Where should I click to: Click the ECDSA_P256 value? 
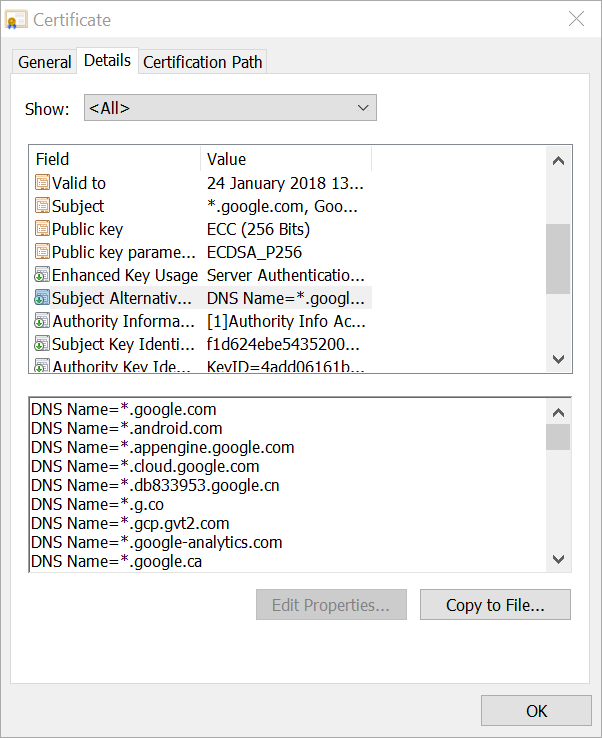[254, 252]
